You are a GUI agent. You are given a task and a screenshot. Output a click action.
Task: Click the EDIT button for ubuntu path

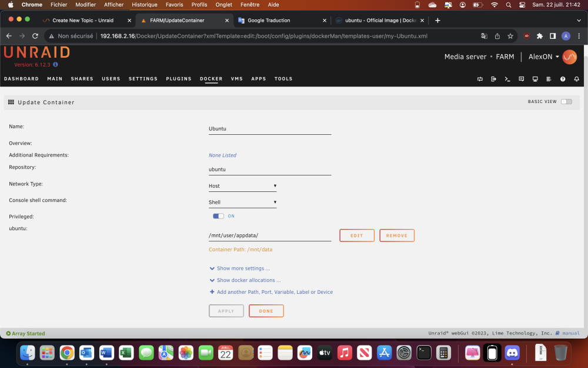tap(357, 236)
